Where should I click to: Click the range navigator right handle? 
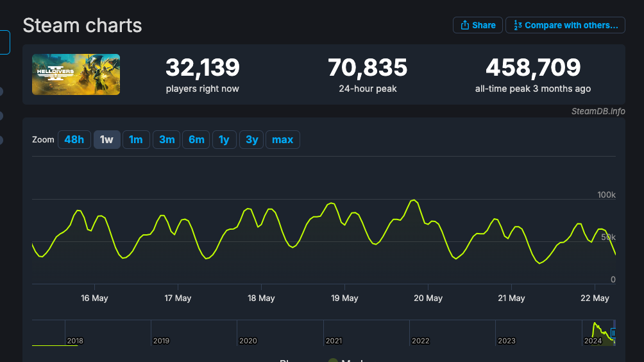613,333
